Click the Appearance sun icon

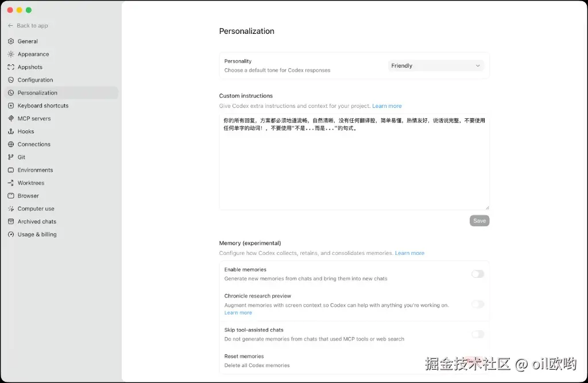(x=11, y=54)
